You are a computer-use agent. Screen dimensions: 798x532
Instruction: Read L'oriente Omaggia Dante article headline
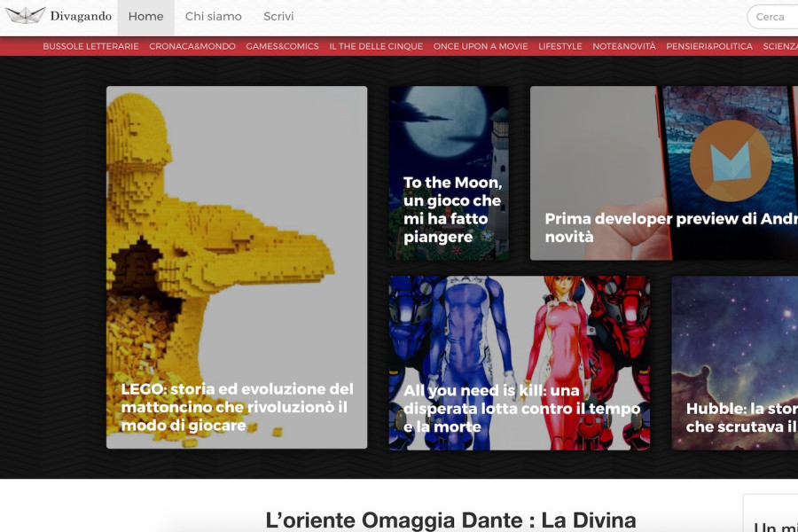tap(451, 520)
